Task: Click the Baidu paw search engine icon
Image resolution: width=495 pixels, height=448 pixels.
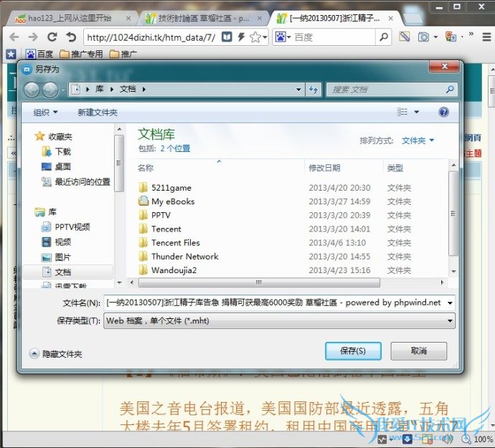Action: coord(280,37)
